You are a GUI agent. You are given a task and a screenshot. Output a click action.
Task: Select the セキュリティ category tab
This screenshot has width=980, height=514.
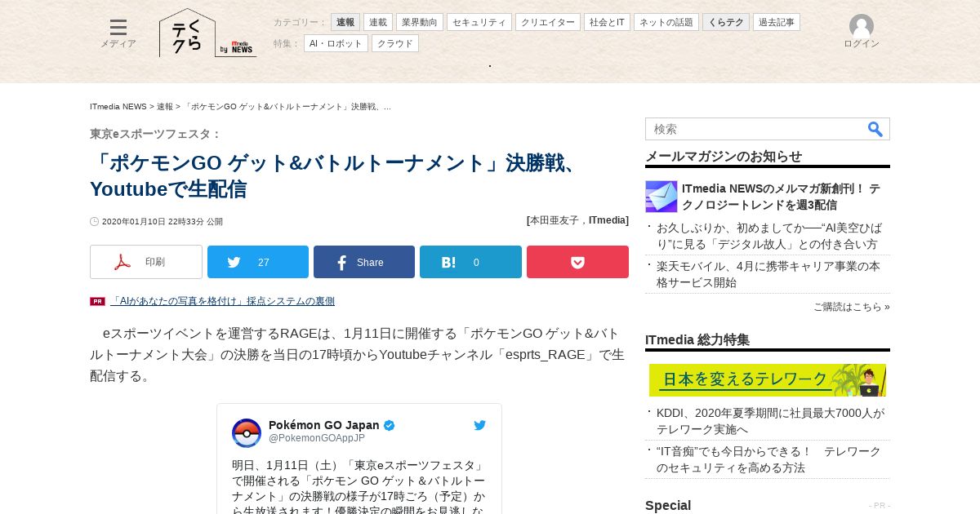click(x=479, y=22)
